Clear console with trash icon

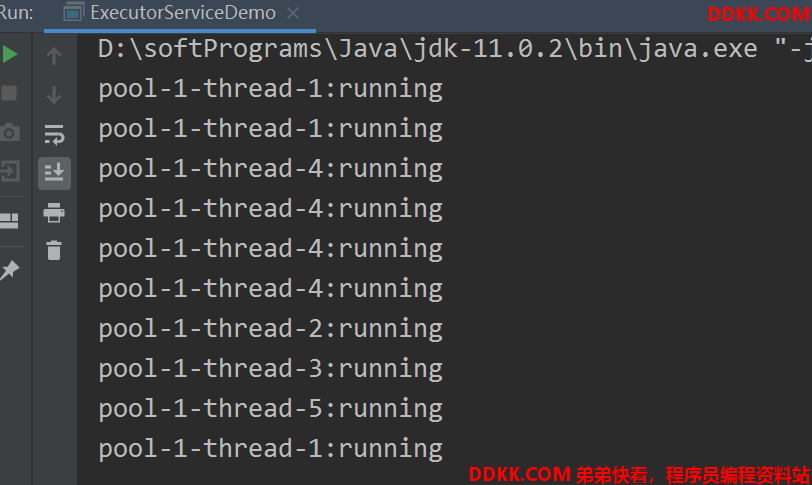coord(54,251)
